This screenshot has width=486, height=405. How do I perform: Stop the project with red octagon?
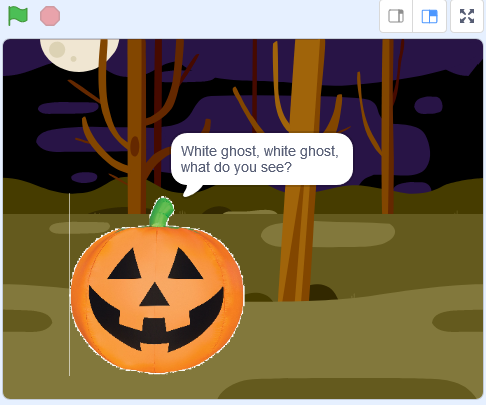pos(50,16)
